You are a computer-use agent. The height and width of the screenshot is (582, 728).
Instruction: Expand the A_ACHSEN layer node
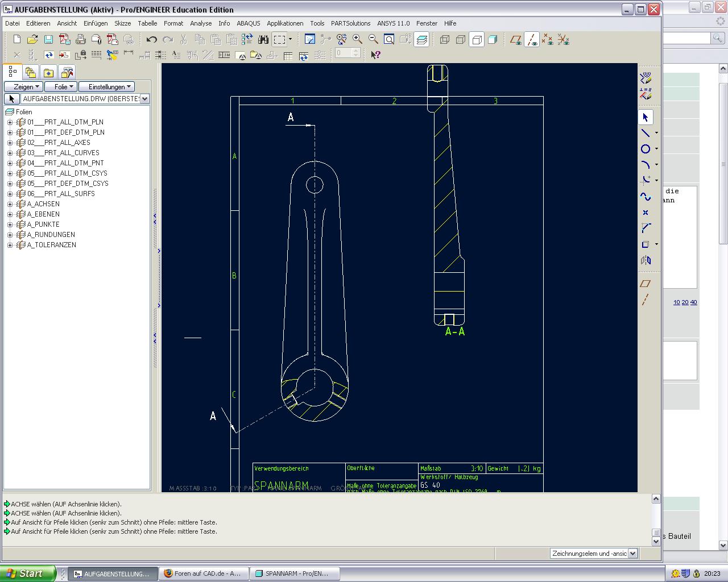(x=10, y=204)
